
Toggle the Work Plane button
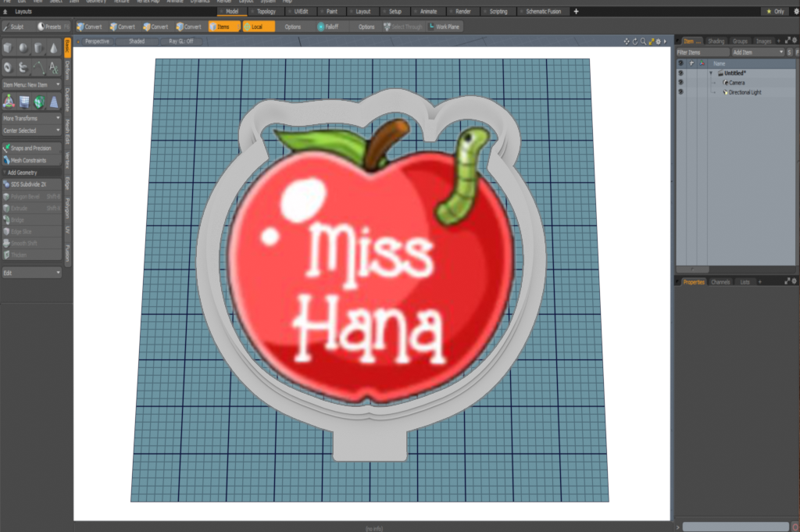click(444, 27)
